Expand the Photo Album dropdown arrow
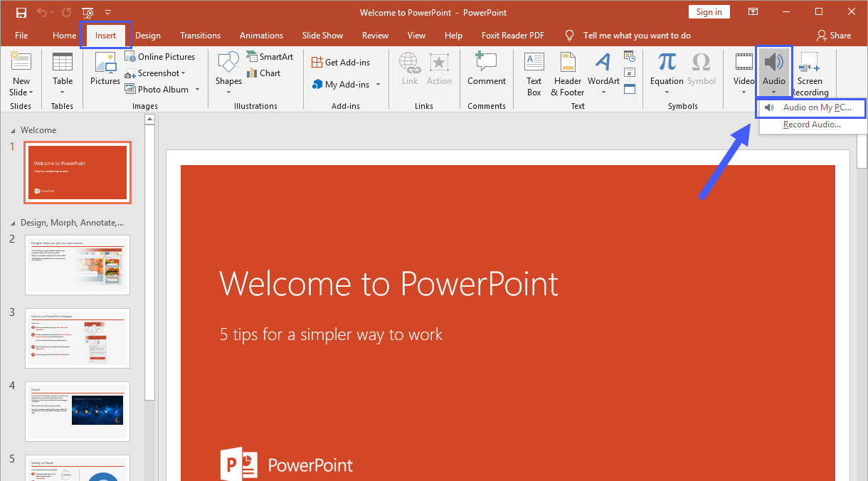Screen dimensions: 868x481 (x=197, y=89)
